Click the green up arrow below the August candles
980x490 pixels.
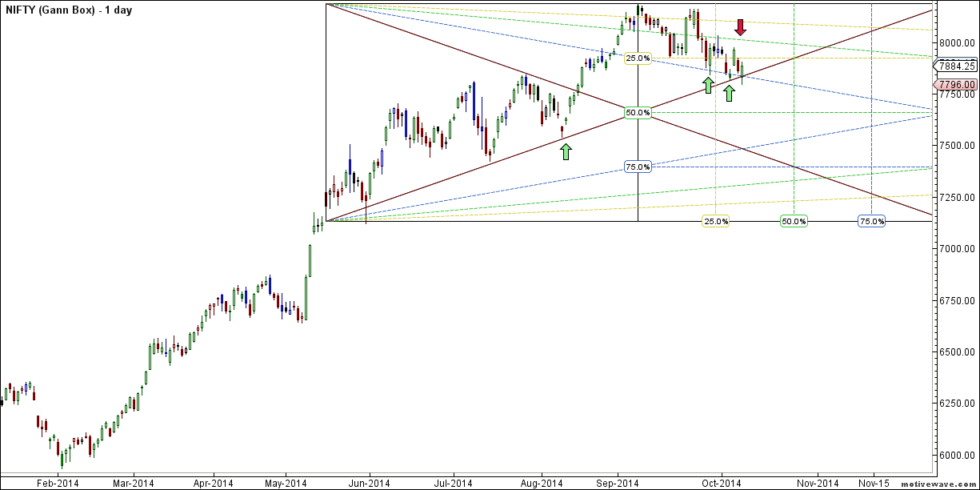pyautogui.click(x=565, y=151)
